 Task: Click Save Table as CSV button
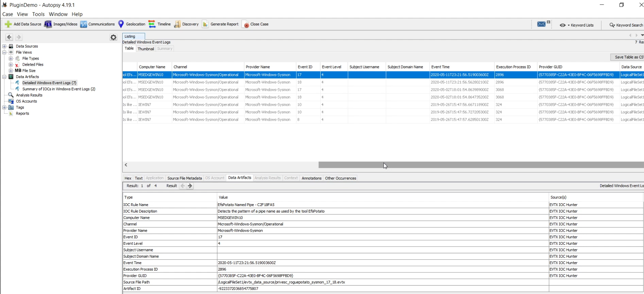(x=628, y=57)
